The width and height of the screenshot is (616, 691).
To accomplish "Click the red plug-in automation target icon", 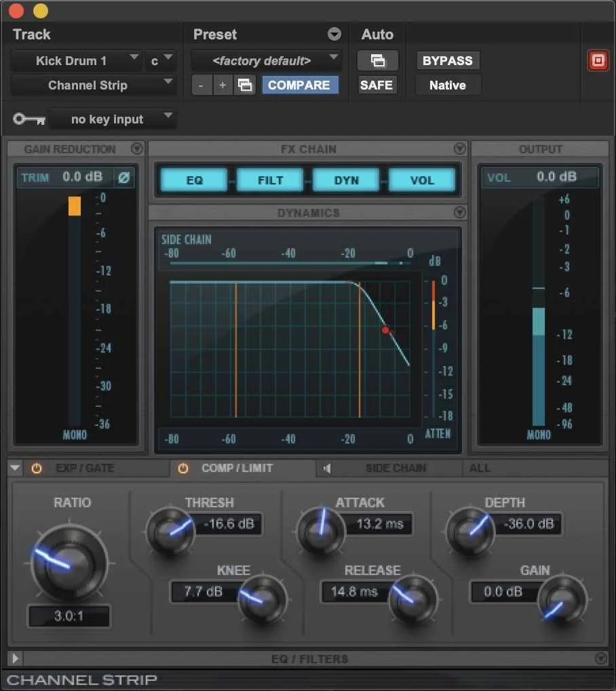I will (598, 60).
